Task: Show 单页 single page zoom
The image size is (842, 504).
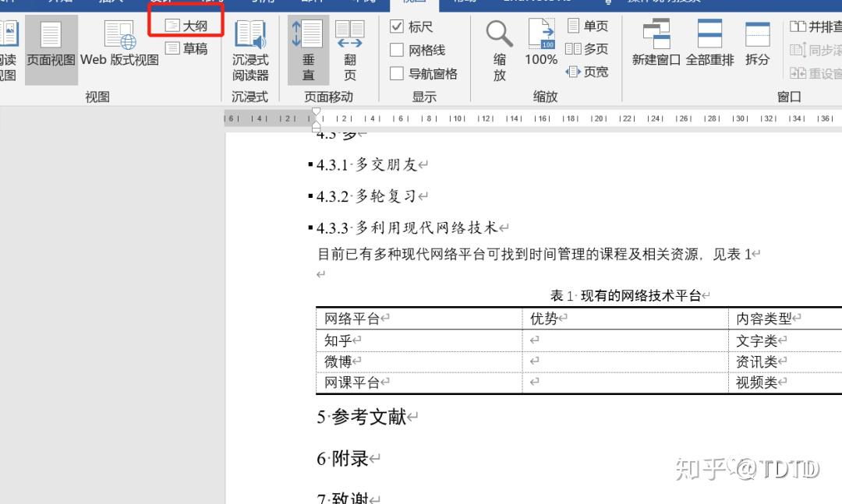Action: 588,26
